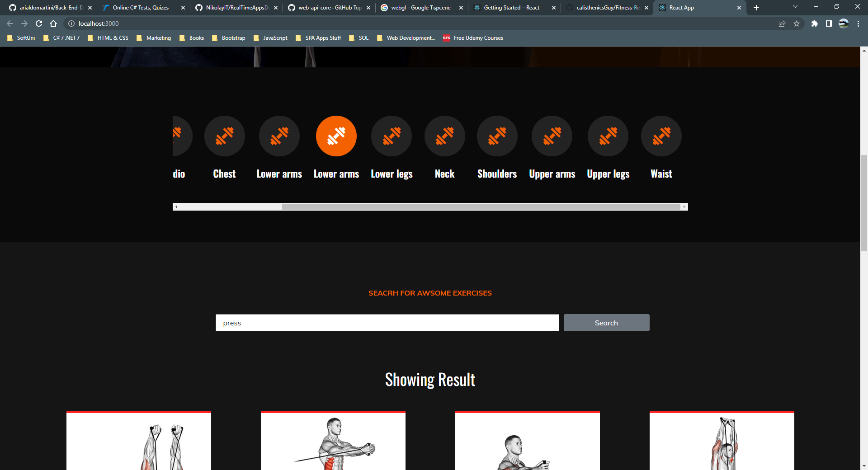Bookmark the page with the star icon
868x470 pixels.
coord(797,23)
